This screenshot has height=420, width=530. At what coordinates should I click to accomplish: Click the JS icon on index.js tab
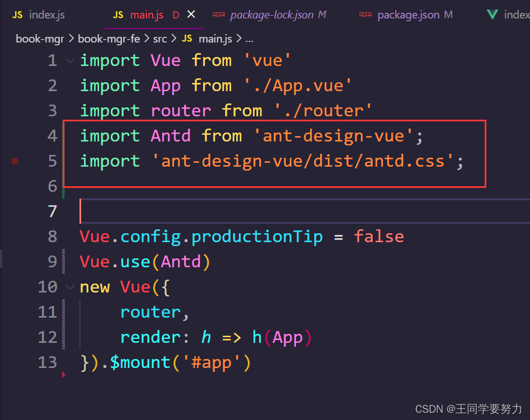pyautogui.click(x=17, y=15)
